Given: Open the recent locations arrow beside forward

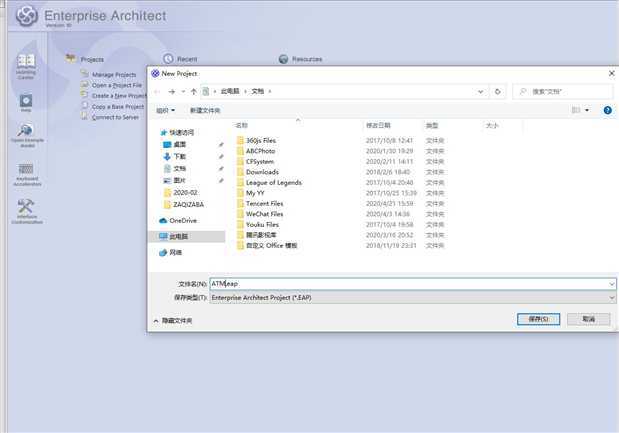Looking at the screenshot, I should point(183,92).
